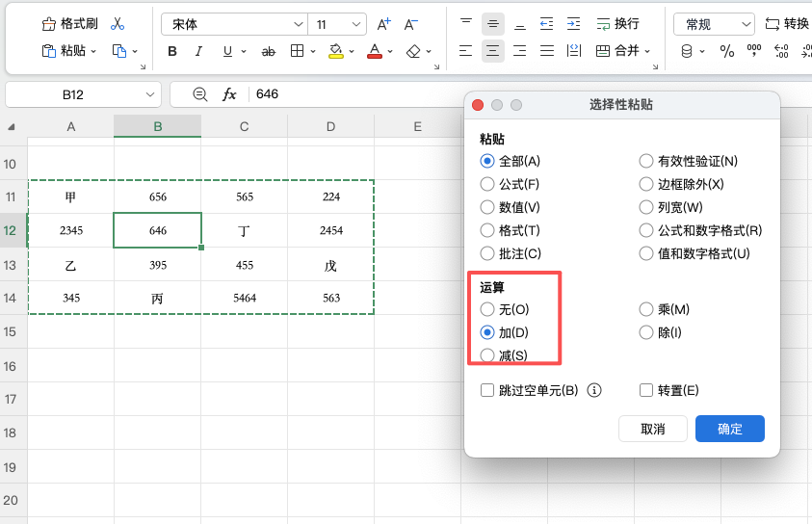This screenshot has width=812, height=524.
Task: Click the Wrap Text (换行) button
Action: (x=617, y=24)
